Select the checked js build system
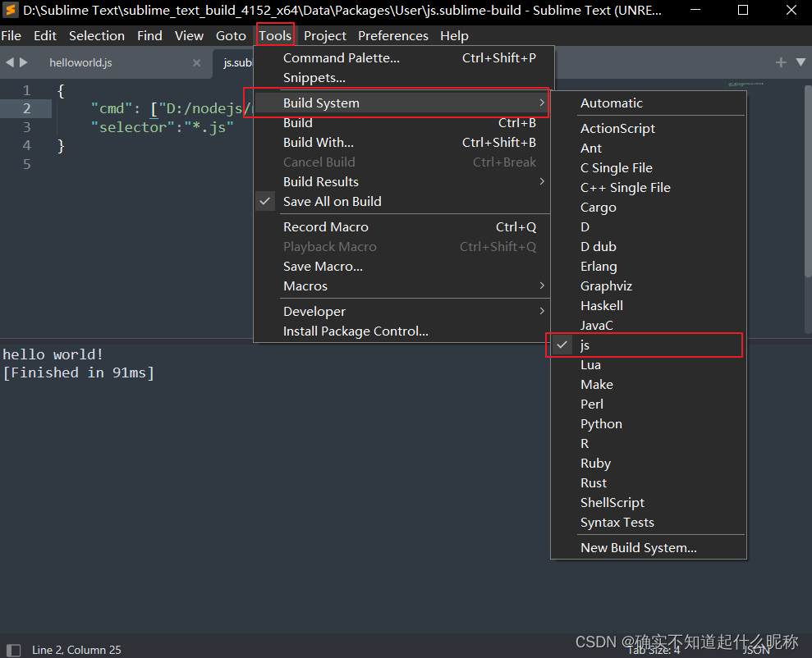Screen dimensions: 812x658 click(649, 345)
